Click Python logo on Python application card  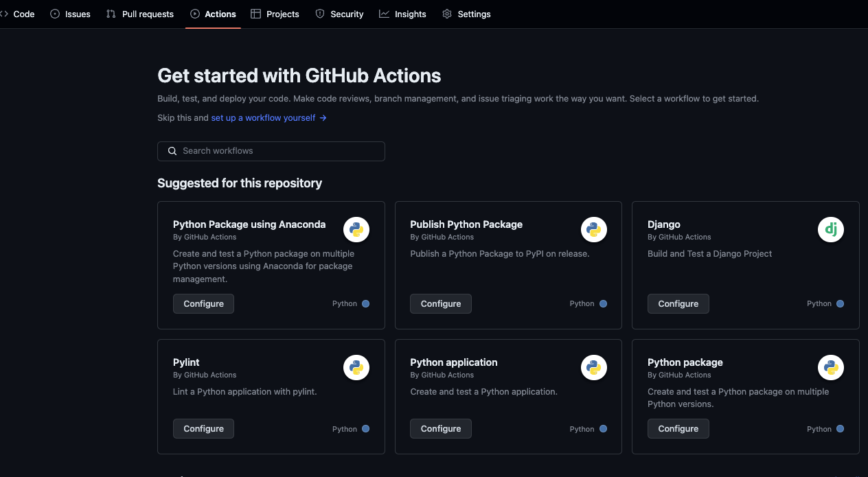[594, 368]
